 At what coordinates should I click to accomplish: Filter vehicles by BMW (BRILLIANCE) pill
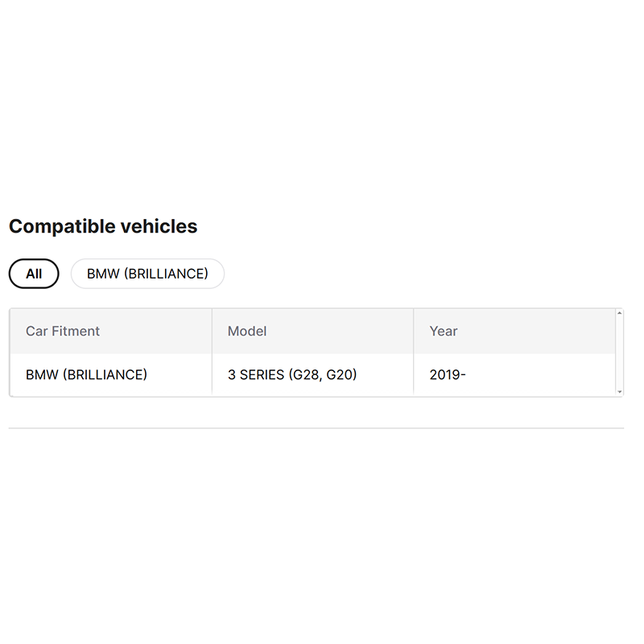tap(147, 274)
